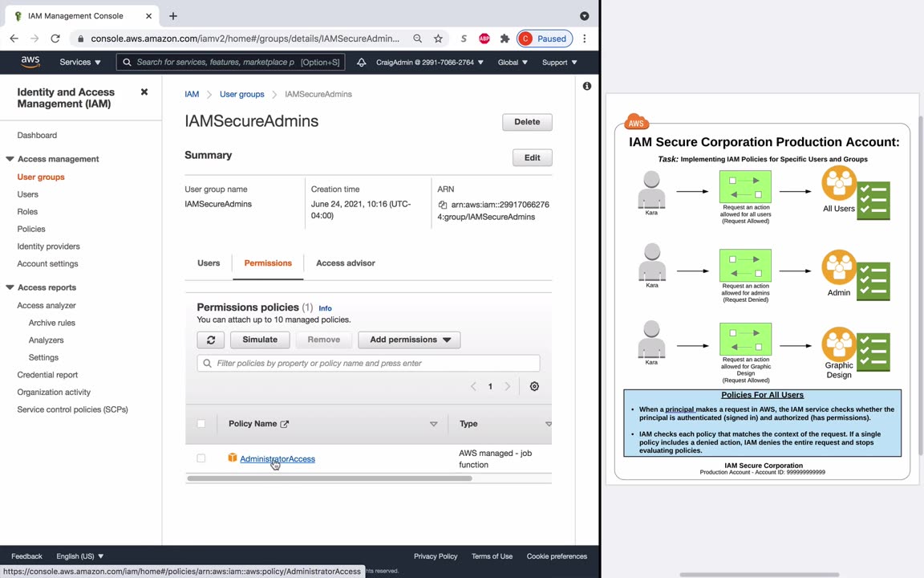Check the AdministratorAccess row checkbox
Image resolution: width=924 pixels, height=578 pixels.
(x=201, y=458)
